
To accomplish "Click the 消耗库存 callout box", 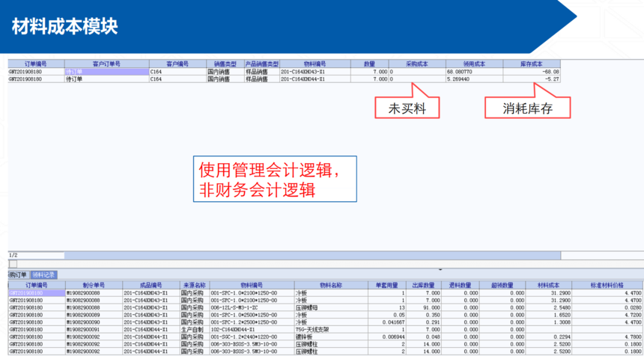I will tap(528, 108).
